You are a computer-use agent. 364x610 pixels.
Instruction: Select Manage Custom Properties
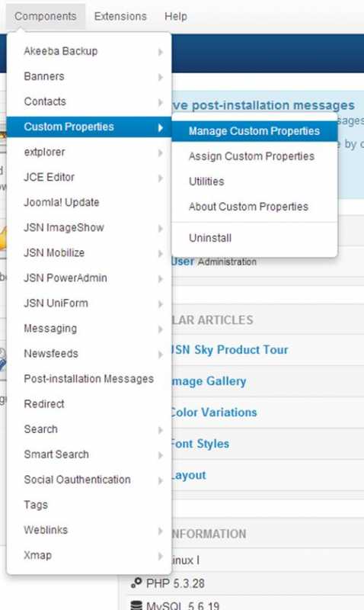[254, 131]
